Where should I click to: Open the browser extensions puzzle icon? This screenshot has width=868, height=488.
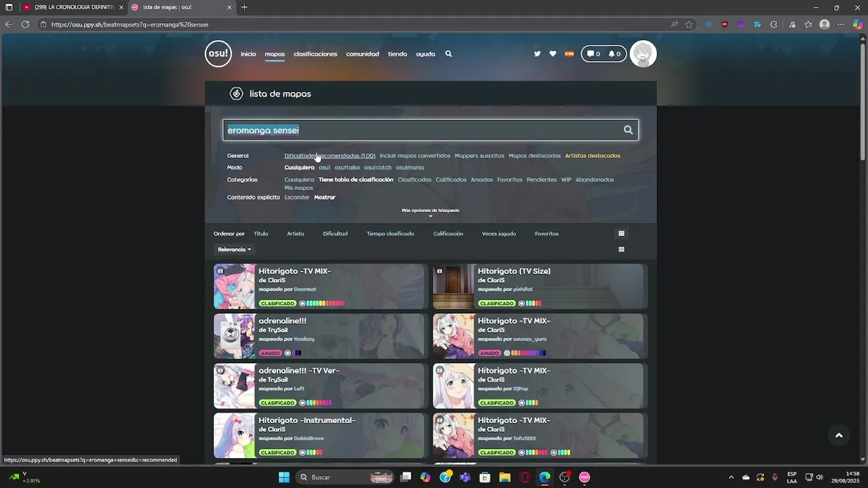774,24
